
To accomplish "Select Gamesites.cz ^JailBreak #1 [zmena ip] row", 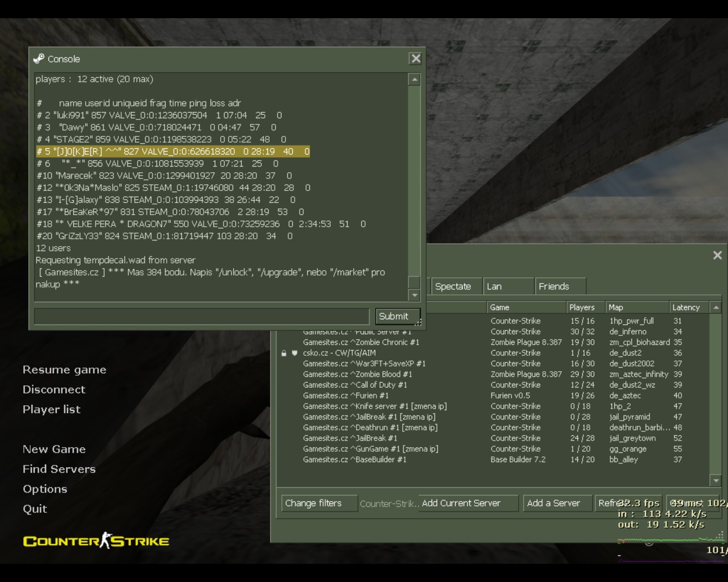I will pos(493,417).
